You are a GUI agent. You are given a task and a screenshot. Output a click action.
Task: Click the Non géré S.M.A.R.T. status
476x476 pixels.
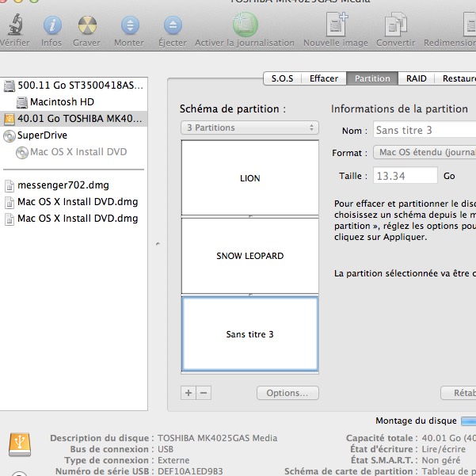441,460
